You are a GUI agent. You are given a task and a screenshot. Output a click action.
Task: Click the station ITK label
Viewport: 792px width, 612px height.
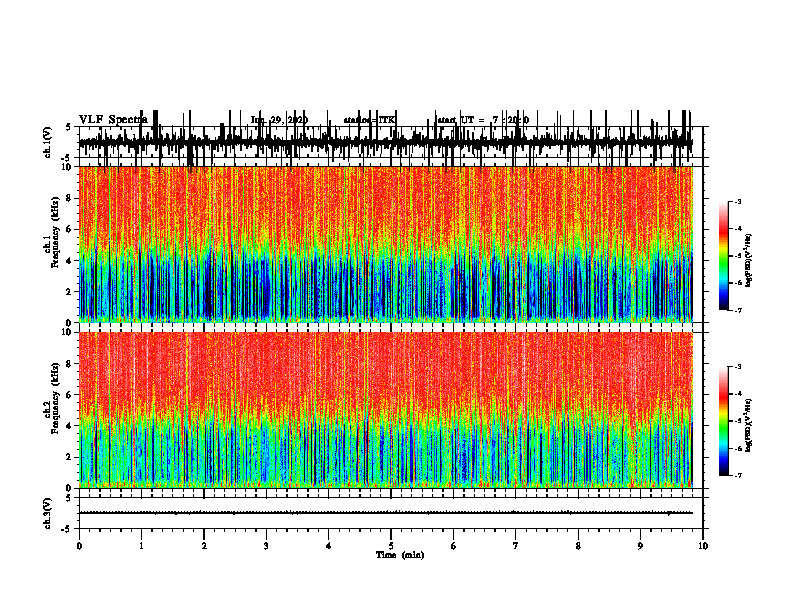tap(369, 120)
